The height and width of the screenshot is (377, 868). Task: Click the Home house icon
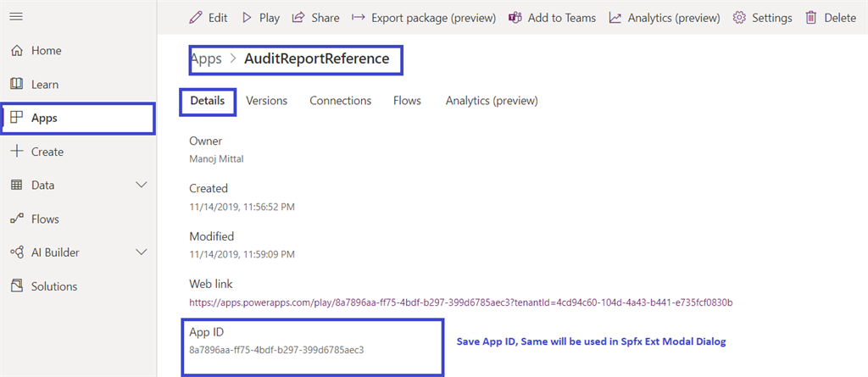pos(17,51)
